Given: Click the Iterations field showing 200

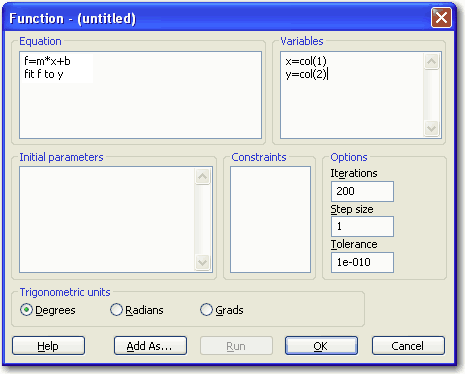Looking at the screenshot, I should click(362, 191).
